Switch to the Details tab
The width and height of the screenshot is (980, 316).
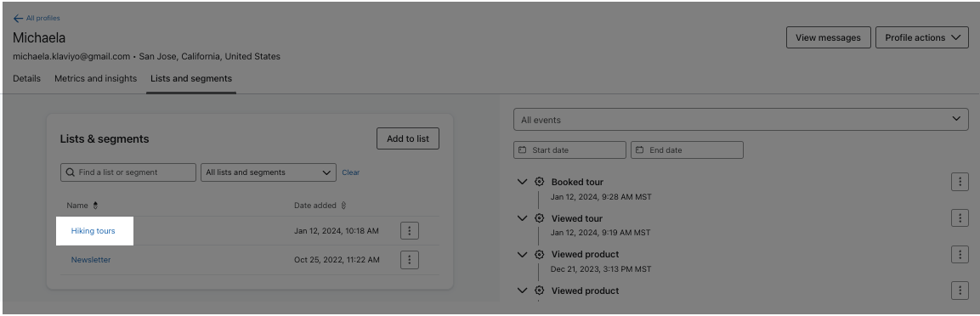tap(27, 79)
